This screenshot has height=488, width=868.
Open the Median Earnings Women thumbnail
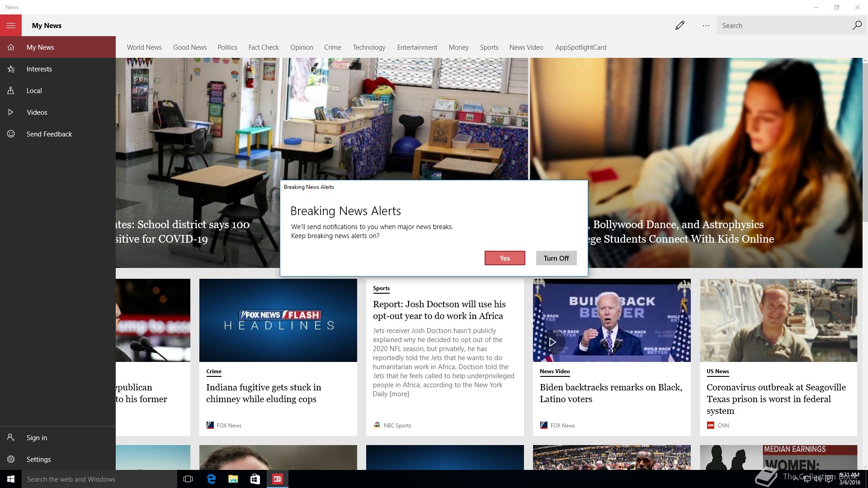778,457
